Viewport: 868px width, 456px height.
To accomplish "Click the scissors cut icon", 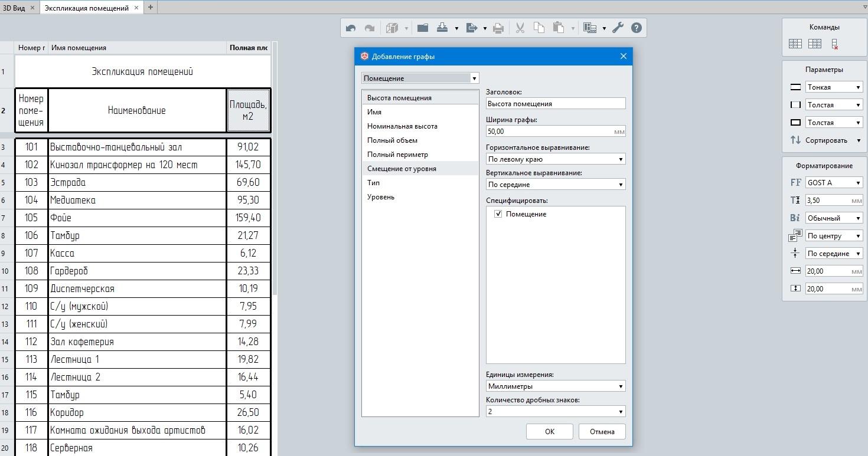I will [520, 28].
